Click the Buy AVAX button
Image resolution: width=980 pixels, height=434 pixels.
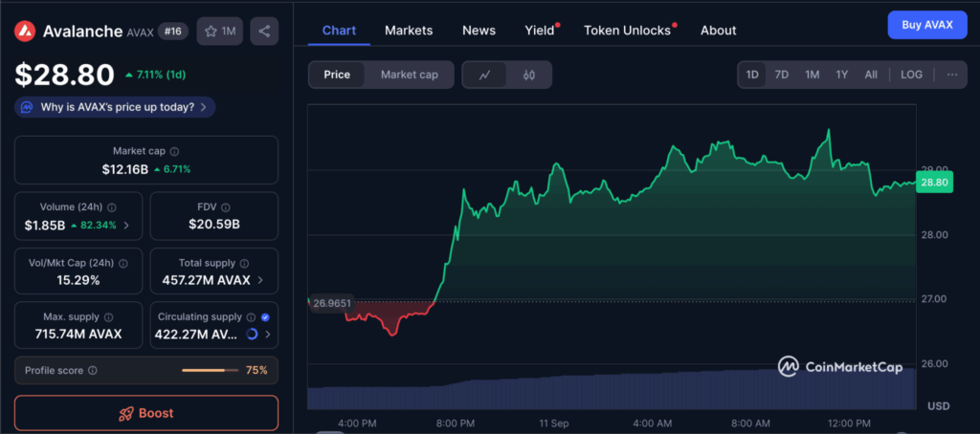pos(926,26)
